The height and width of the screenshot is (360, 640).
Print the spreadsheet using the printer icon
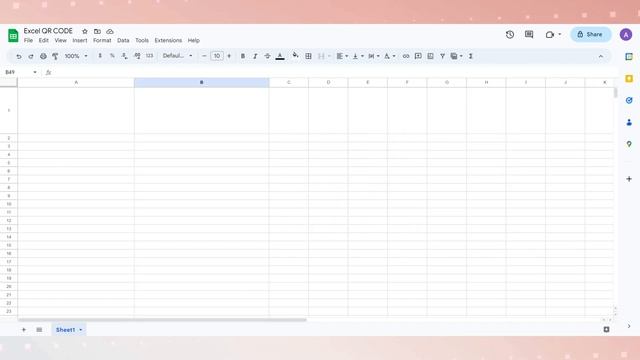click(x=43, y=56)
